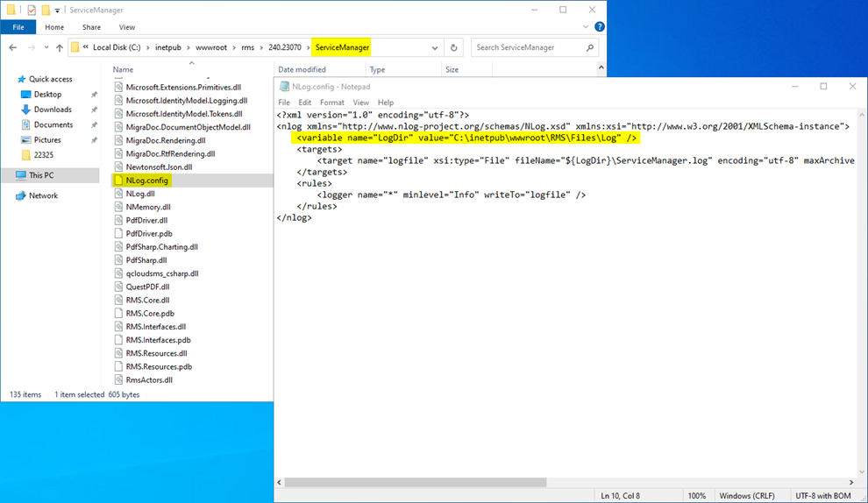Open Customize Quick Access Toolbar dropdown

pos(57,11)
